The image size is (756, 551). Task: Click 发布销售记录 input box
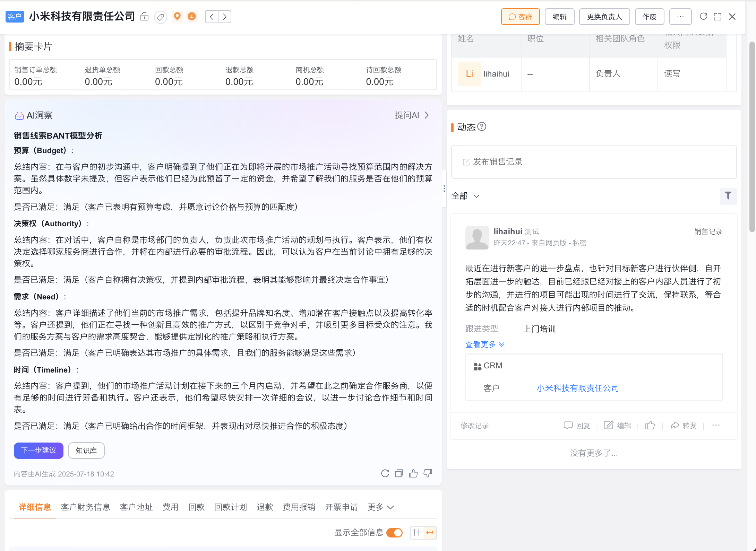[x=594, y=162]
